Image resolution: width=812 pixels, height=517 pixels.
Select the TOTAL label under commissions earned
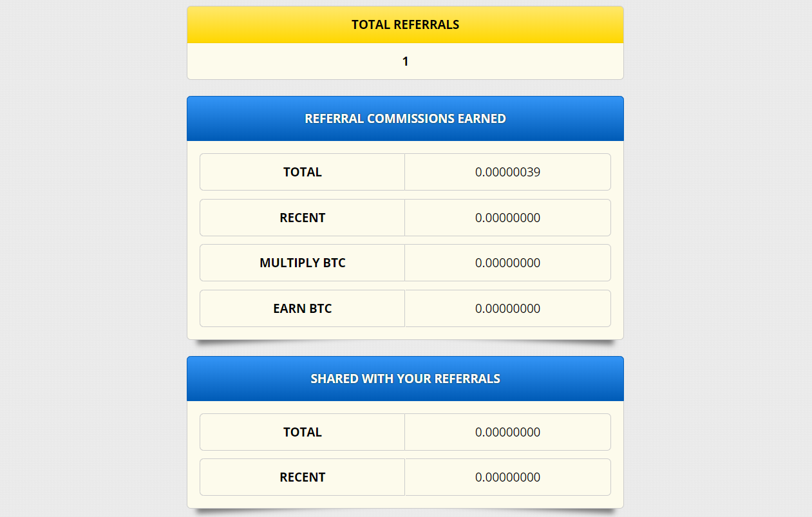(302, 172)
